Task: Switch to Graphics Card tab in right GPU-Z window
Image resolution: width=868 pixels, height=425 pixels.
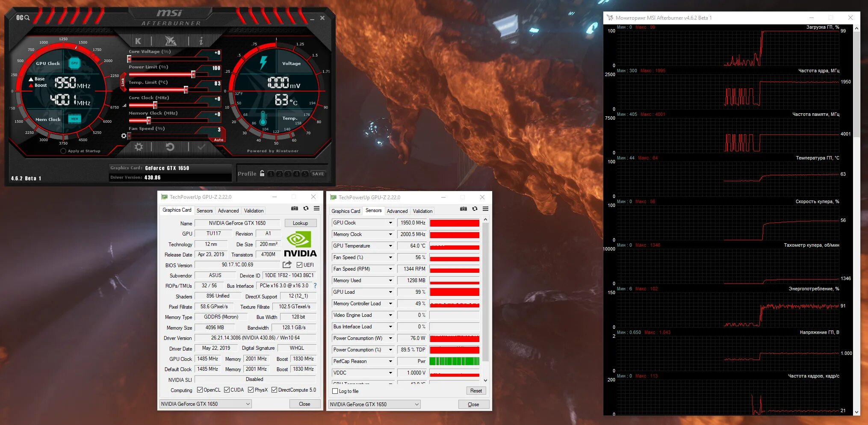Action: pyautogui.click(x=346, y=211)
